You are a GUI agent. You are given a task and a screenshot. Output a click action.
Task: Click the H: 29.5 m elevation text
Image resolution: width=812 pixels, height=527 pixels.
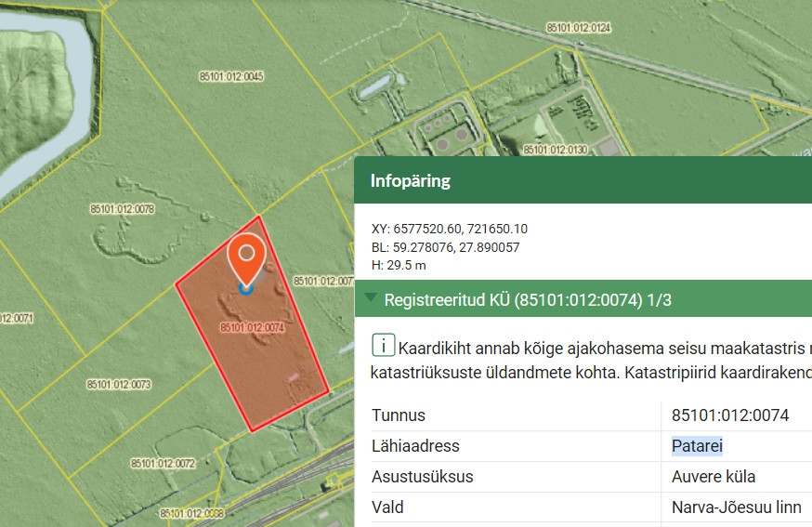point(399,265)
